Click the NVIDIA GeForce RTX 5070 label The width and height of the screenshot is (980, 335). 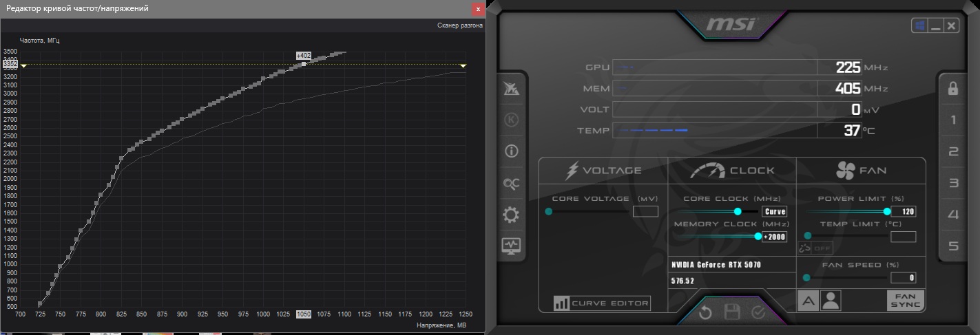pyautogui.click(x=716, y=265)
